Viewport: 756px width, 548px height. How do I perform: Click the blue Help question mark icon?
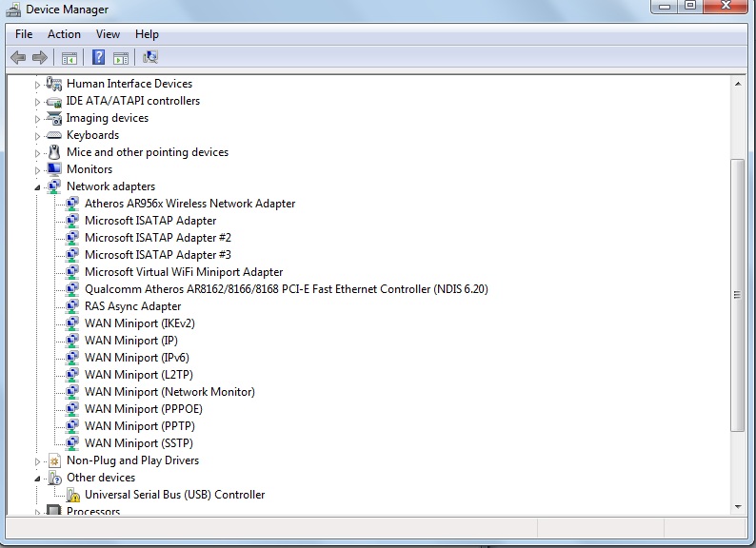click(98, 57)
